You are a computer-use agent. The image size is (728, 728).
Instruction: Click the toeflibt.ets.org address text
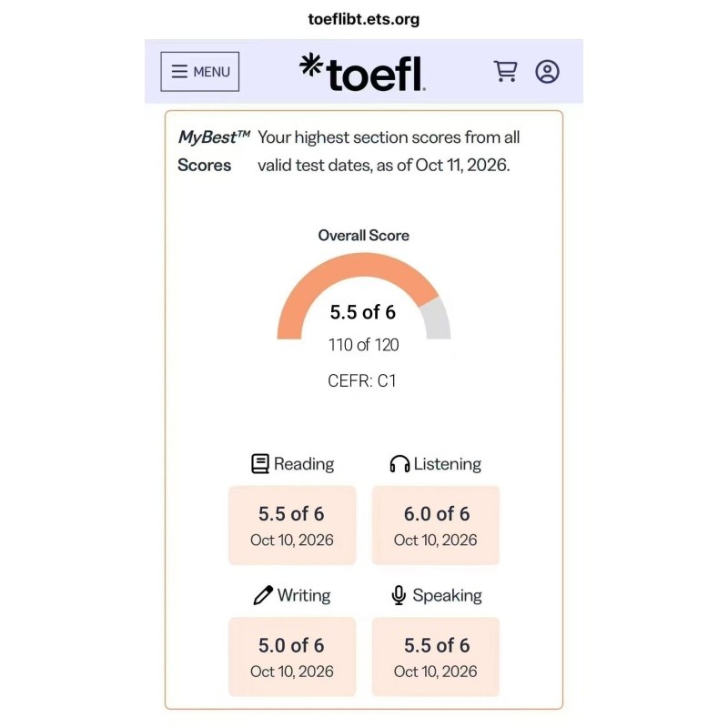pos(363,19)
